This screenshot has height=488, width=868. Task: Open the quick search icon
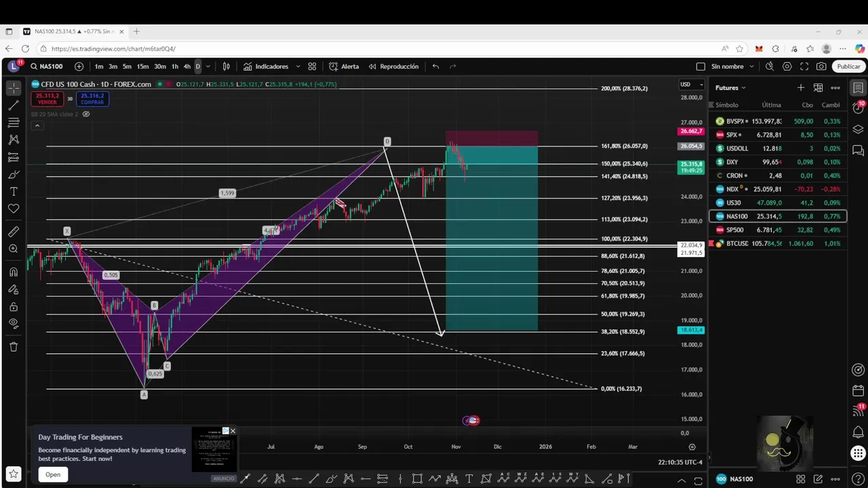[x=770, y=66]
